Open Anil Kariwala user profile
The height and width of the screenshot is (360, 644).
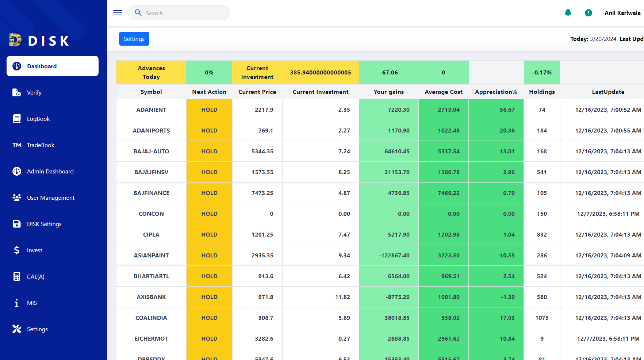pyautogui.click(x=622, y=13)
